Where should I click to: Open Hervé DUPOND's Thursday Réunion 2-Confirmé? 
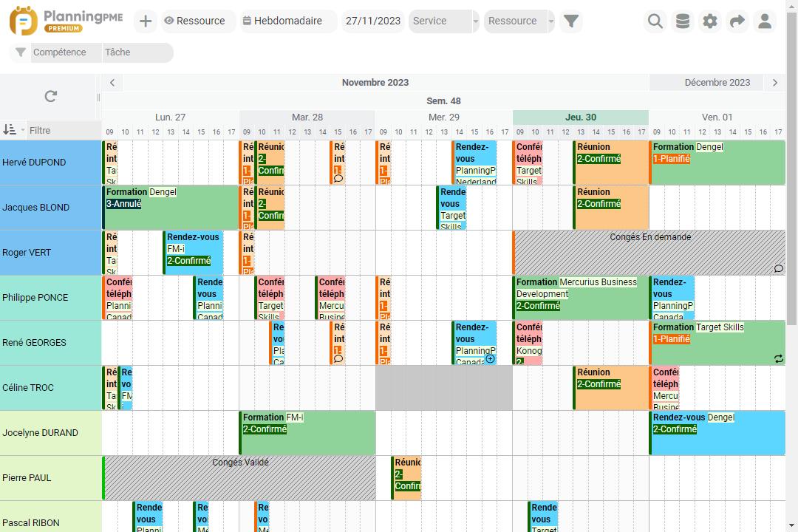611,163
